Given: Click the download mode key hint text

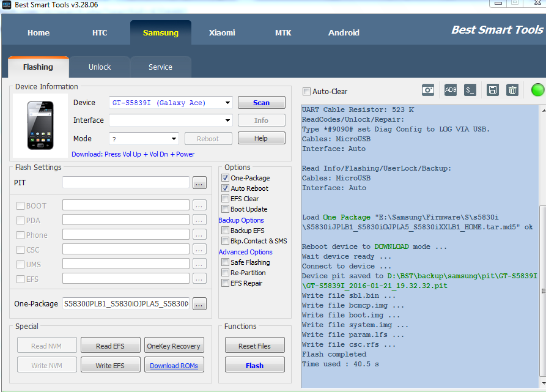Looking at the screenshot, I should [133, 154].
